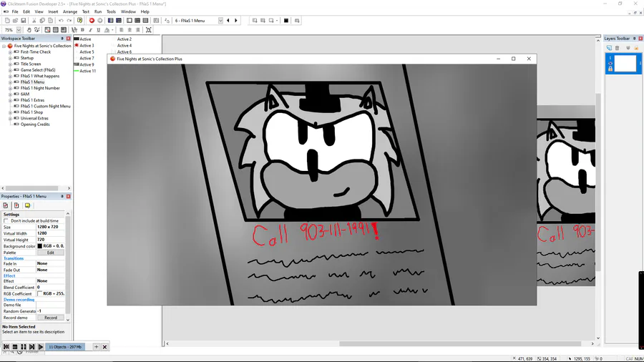Expand the First-Time Check frame node
Viewport: 644px width, 362px height.
click(x=10, y=52)
